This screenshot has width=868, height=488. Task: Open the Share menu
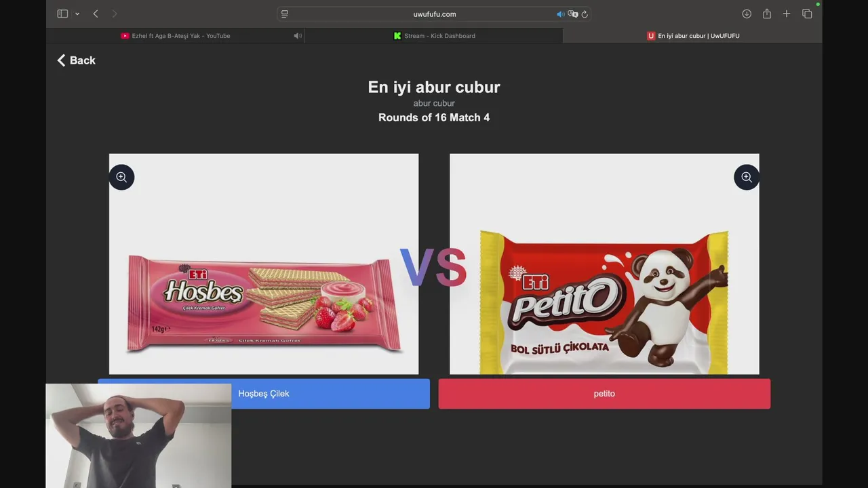click(767, 14)
